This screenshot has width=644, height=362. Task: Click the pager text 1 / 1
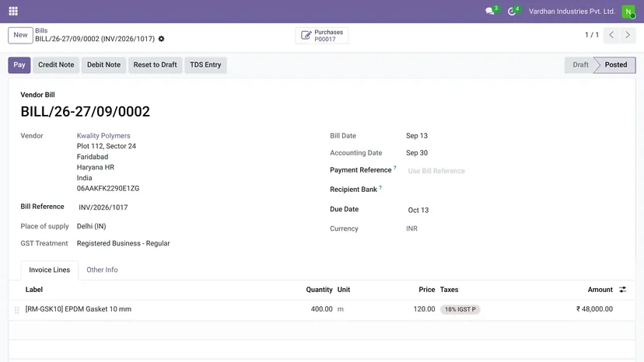(592, 35)
